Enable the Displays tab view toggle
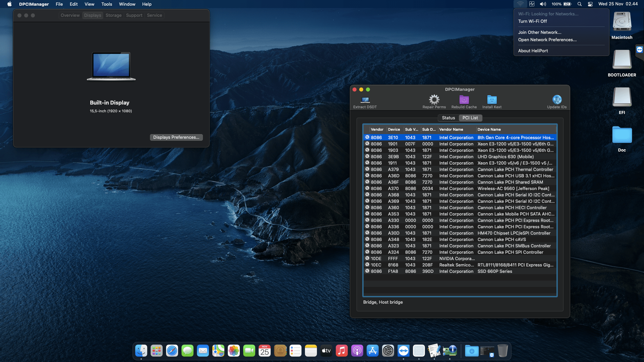Viewport: 644px width, 362px height. pos(92,15)
